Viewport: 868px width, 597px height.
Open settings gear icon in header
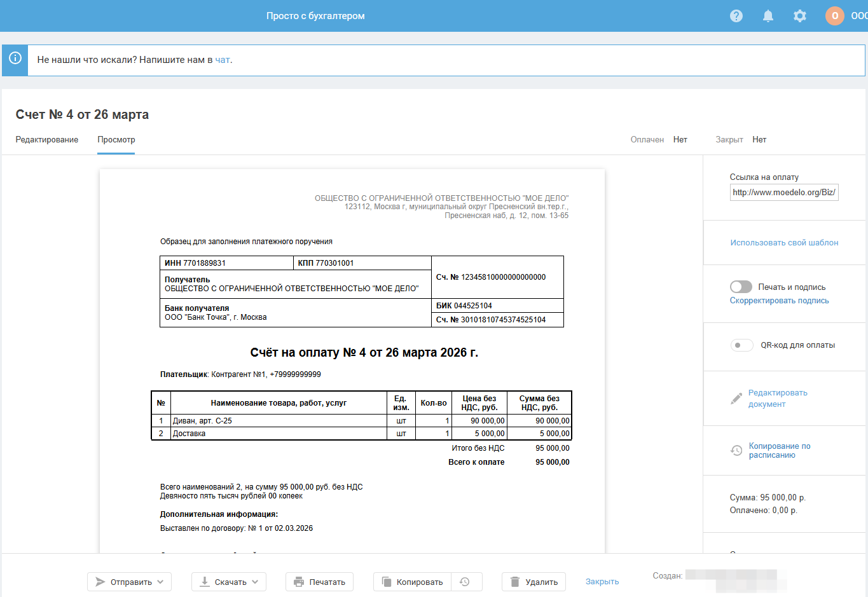pyautogui.click(x=800, y=16)
